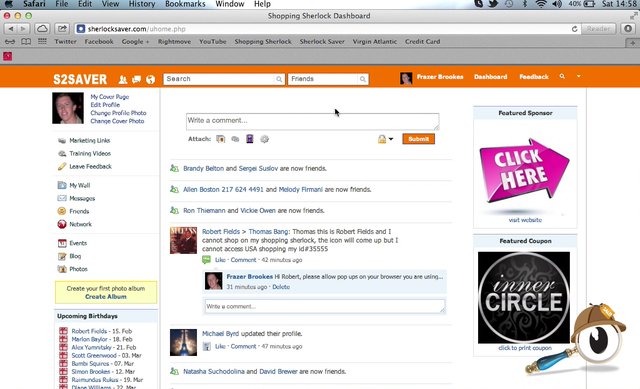Attach a video using the purple Attach icon
Image resolution: width=640 pixels, height=389 pixels.
tap(250, 139)
